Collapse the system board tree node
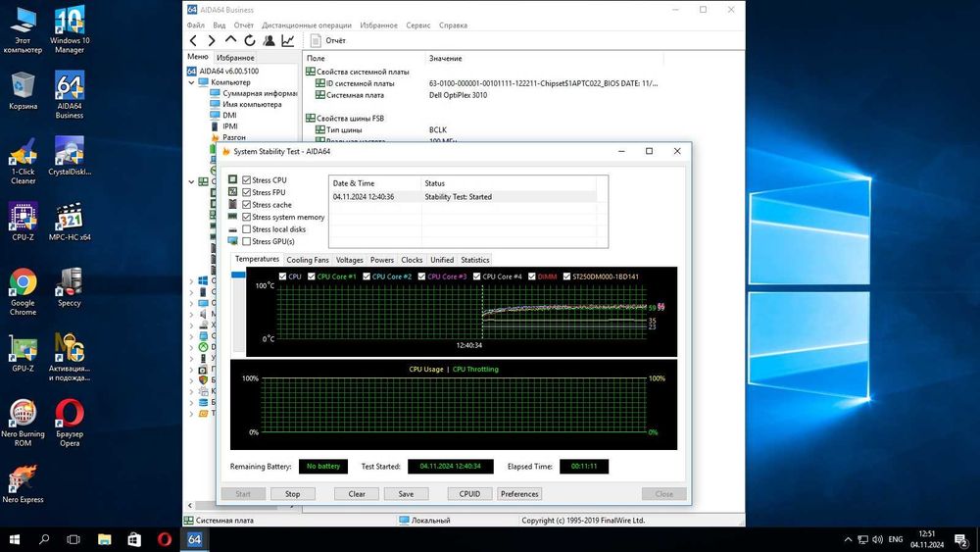 191,182
